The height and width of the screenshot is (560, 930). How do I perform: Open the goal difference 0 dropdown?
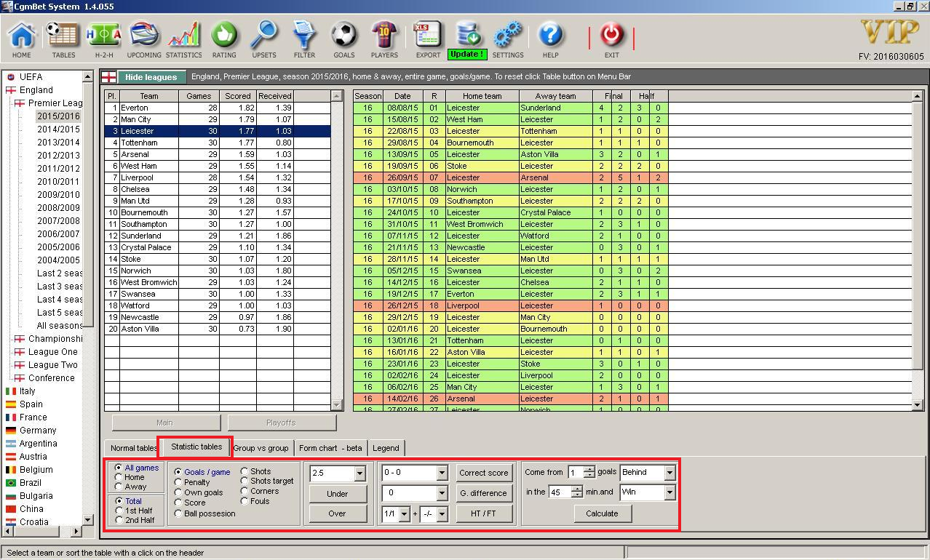pos(442,493)
